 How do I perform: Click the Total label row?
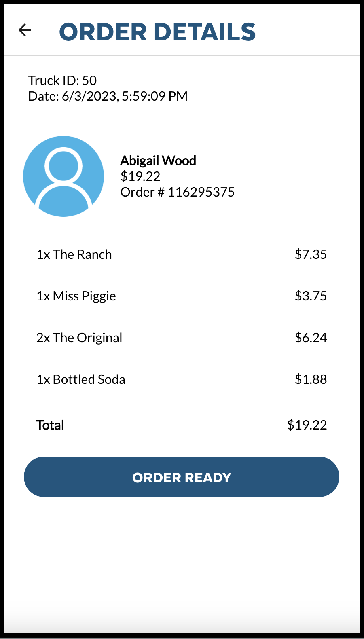coord(50,425)
